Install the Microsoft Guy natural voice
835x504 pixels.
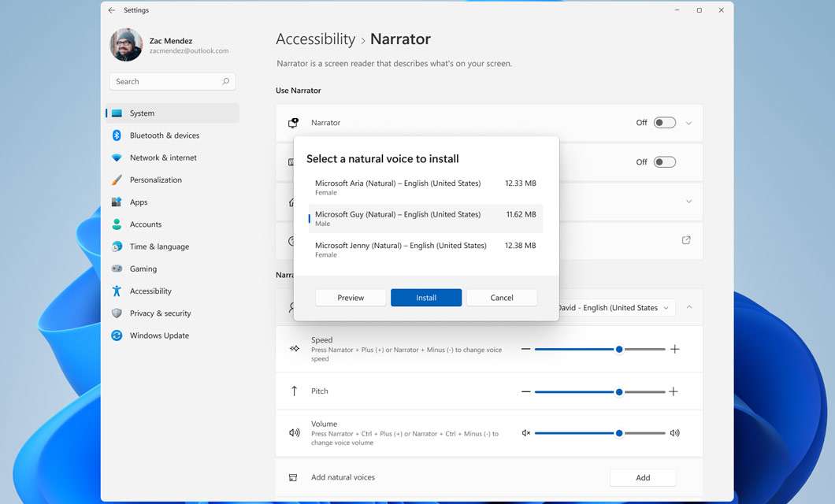[425, 298]
